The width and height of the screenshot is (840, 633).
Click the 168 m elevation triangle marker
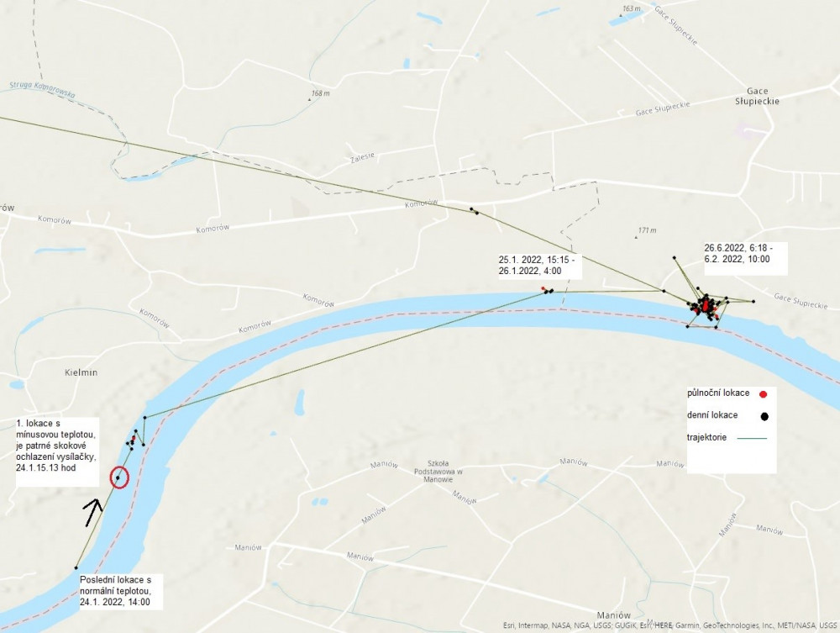(309, 98)
